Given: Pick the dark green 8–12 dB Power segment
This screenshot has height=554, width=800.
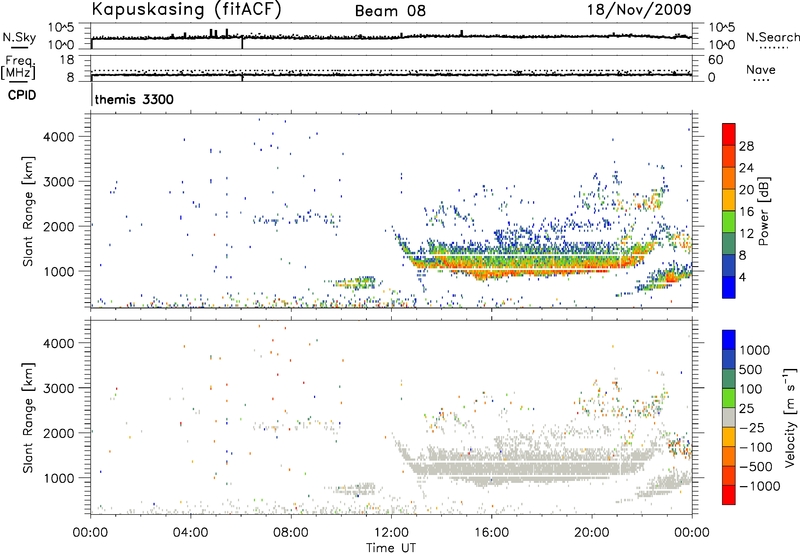Looking at the screenshot, I should coord(729,243).
